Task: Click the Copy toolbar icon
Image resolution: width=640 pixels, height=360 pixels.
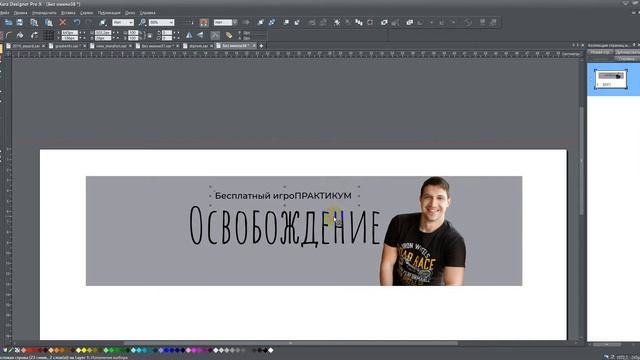Action: [34, 22]
